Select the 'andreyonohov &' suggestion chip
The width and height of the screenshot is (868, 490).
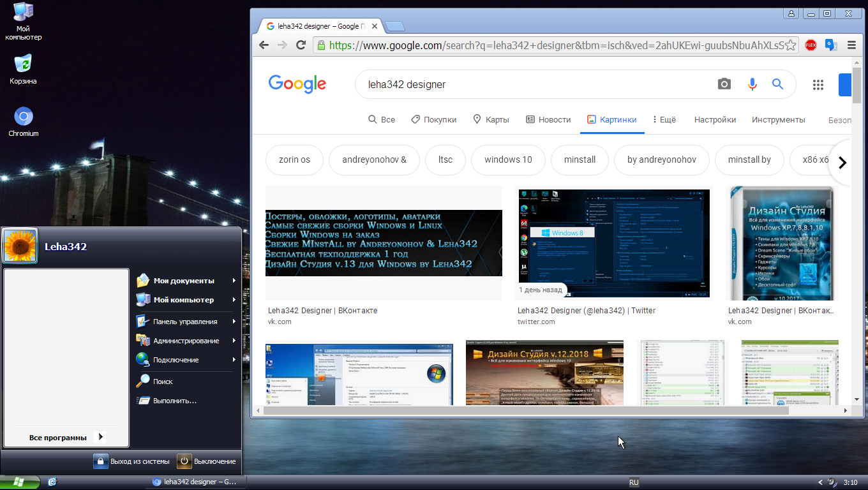374,160
